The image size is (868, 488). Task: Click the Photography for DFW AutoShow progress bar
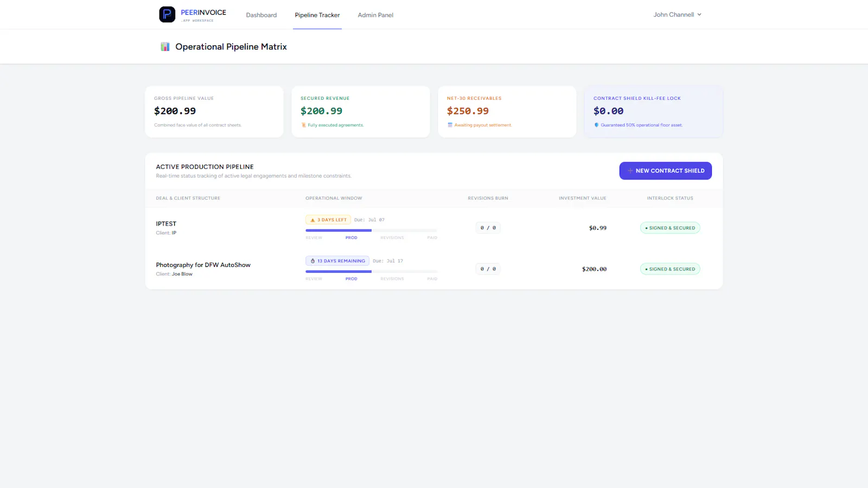pyautogui.click(x=372, y=272)
